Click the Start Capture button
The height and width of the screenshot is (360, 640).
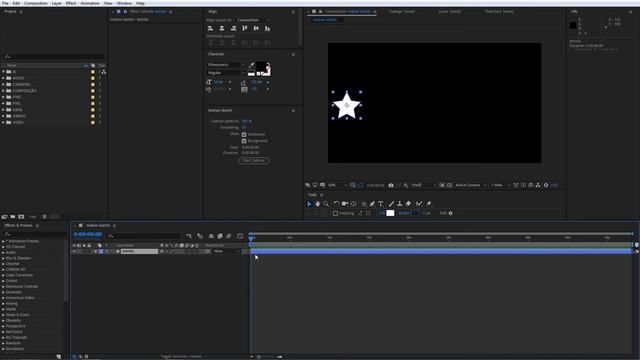254,160
